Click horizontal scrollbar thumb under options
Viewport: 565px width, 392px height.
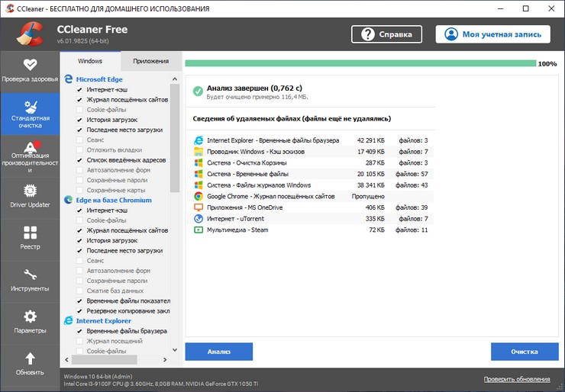pyautogui.click(x=104, y=359)
